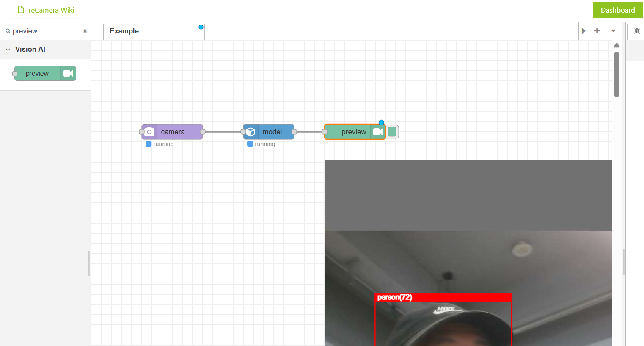
Task: Click the camera node's running status indicator
Action: pos(149,144)
